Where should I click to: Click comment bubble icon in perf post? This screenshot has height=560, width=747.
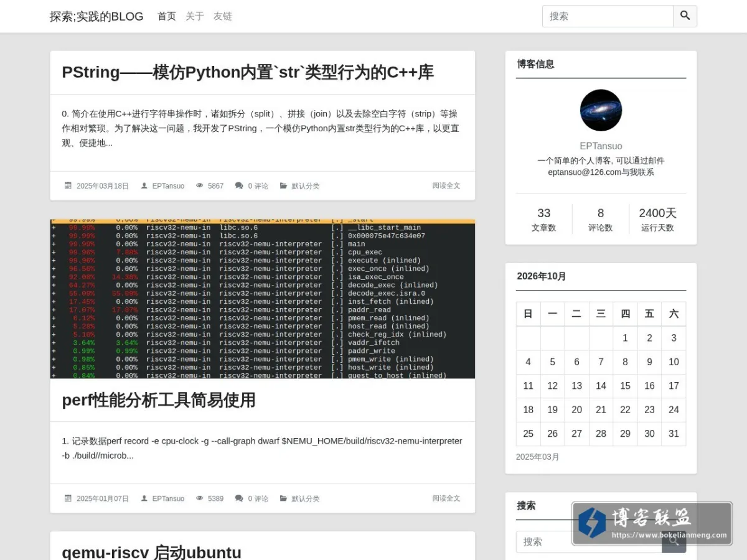click(x=239, y=498)
